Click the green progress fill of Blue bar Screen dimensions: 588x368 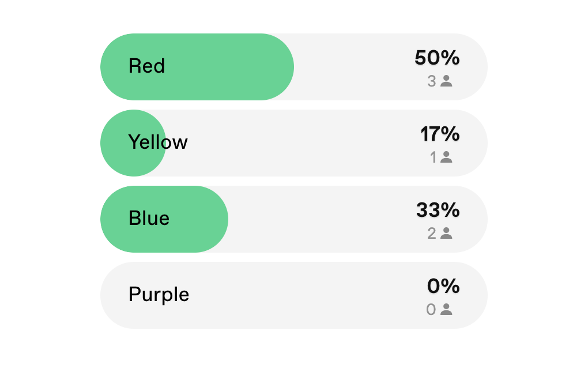pyautogui.click(x=164, y=219)
